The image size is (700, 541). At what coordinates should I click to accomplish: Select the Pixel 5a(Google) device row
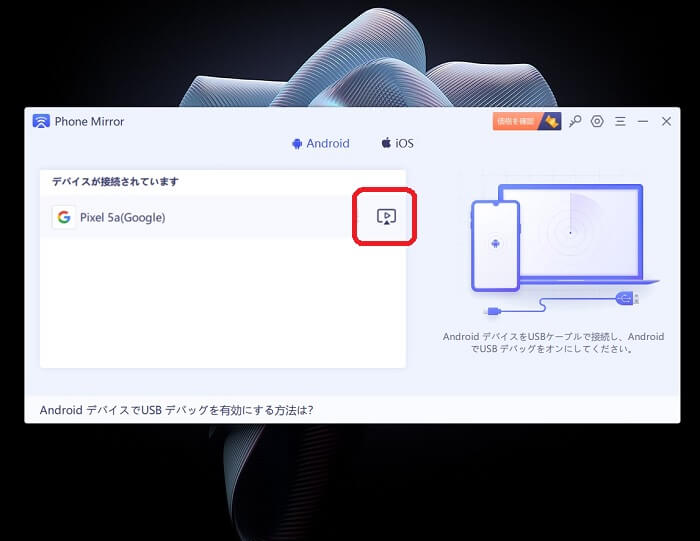pyautogui.click(x=223, y=217)
